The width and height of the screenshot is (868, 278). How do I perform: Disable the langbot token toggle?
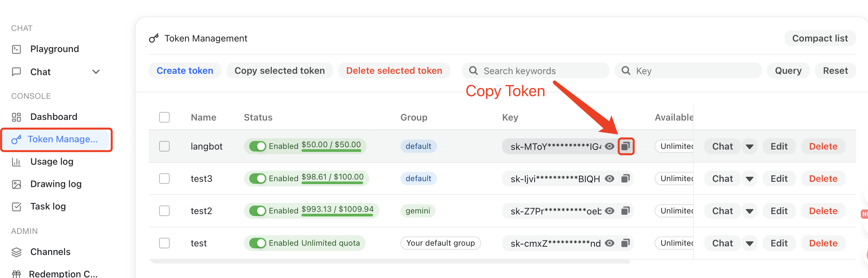(258, 146)
